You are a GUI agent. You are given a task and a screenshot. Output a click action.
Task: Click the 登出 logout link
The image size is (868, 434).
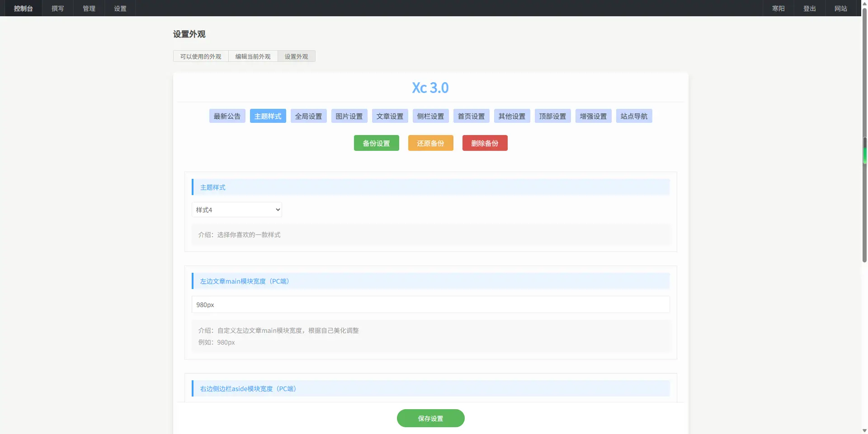[x=809, y=9]
